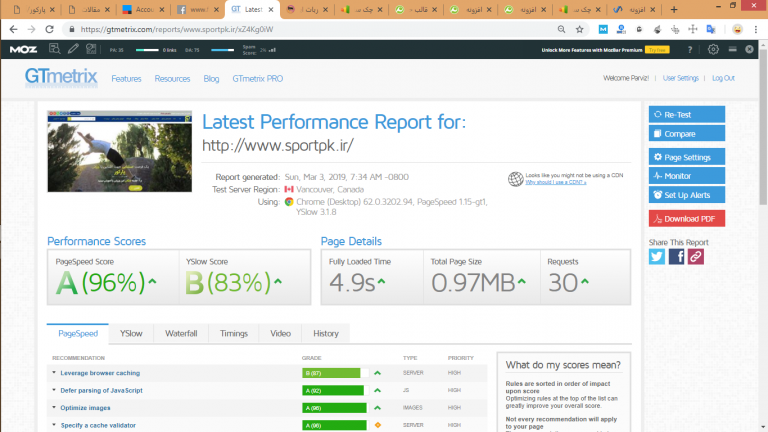Expand Optimize images recommendation
The height and width of the screenshot is (432, 768).
click(85, 408)
